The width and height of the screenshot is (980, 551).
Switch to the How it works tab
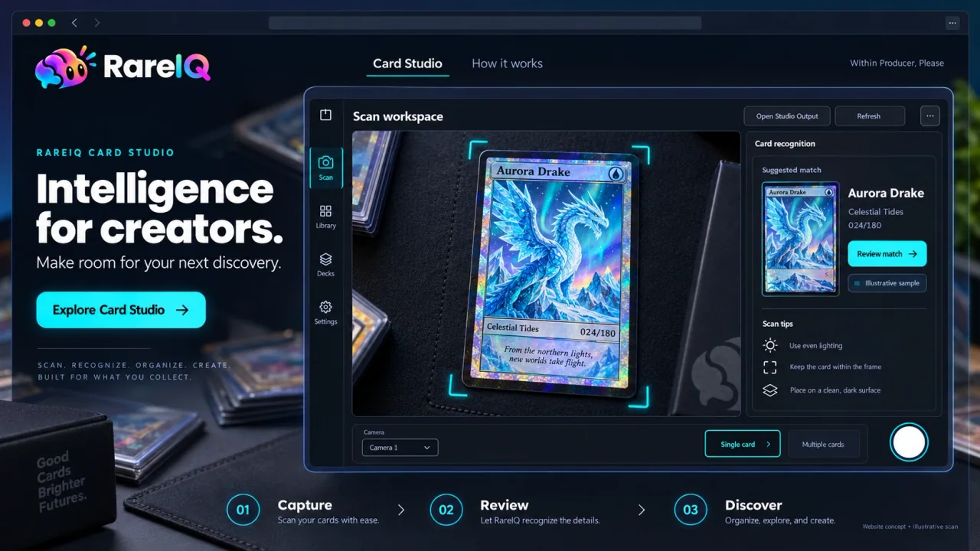point(507,64)
